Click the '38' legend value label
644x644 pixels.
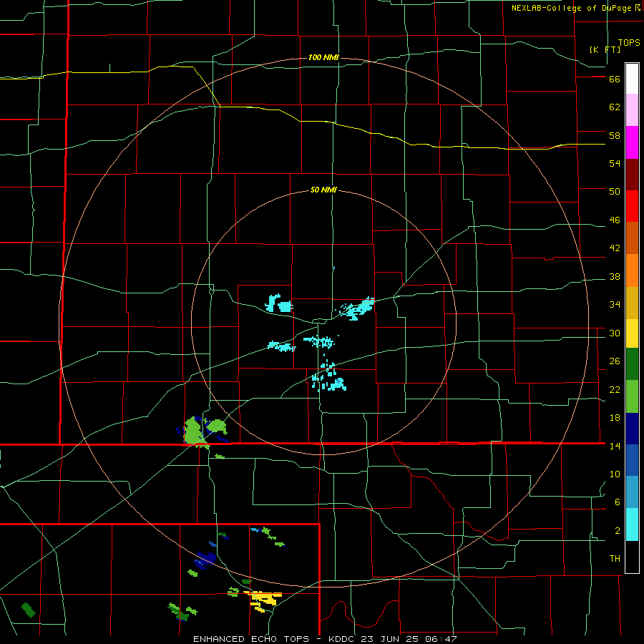click(615, 277)
